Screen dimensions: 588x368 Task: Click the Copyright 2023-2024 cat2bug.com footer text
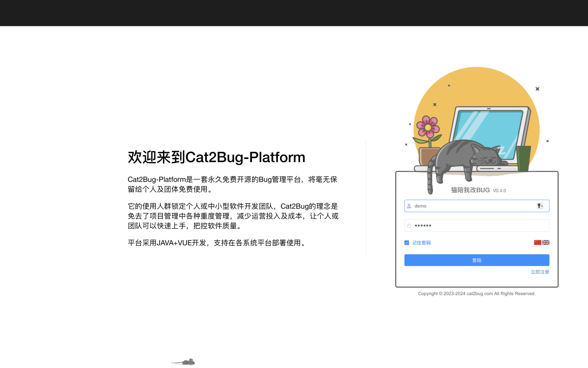click(477, 293)
